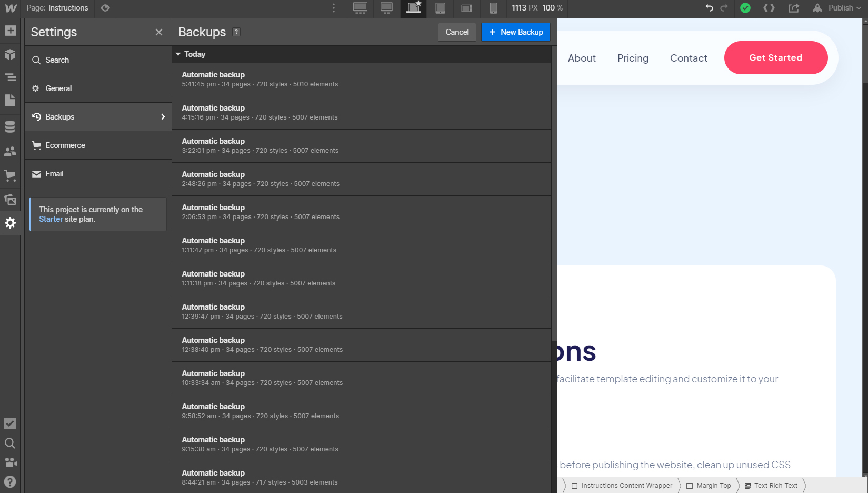This screenshot has width=868, height=493.
Task: Open Email settings
Action: (x=98, y=174)
